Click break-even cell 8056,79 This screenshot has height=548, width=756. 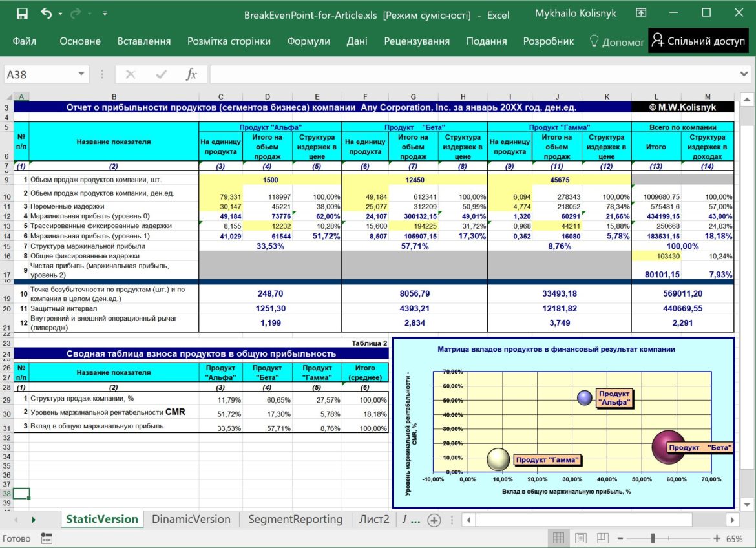[x=414, y=294]
